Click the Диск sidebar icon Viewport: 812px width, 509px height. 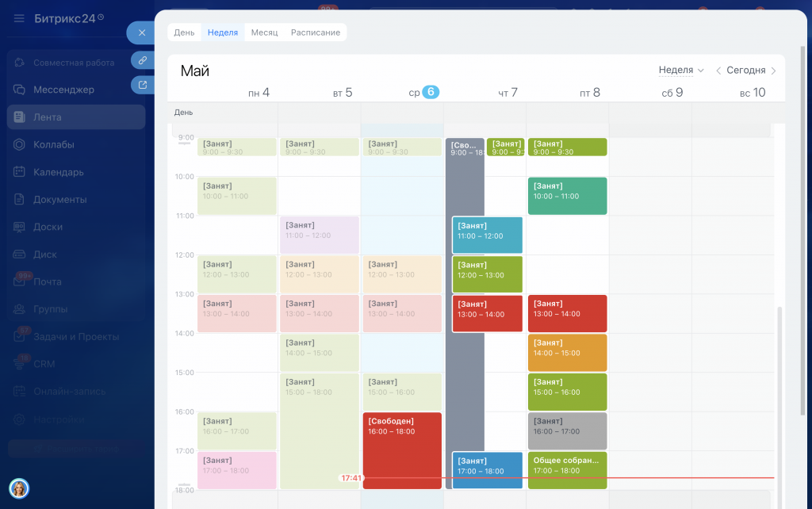pyautogui.click(x=19, y=254)
